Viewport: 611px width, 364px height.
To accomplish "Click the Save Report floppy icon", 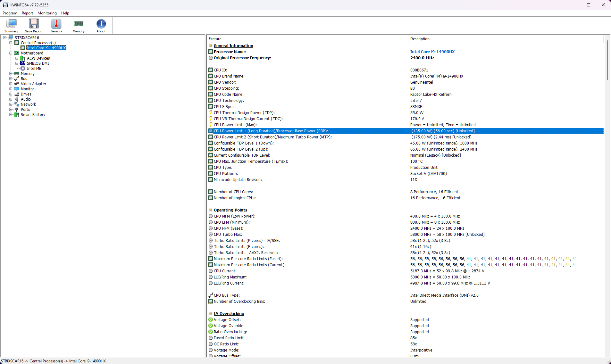I will [x=34, y=24].
